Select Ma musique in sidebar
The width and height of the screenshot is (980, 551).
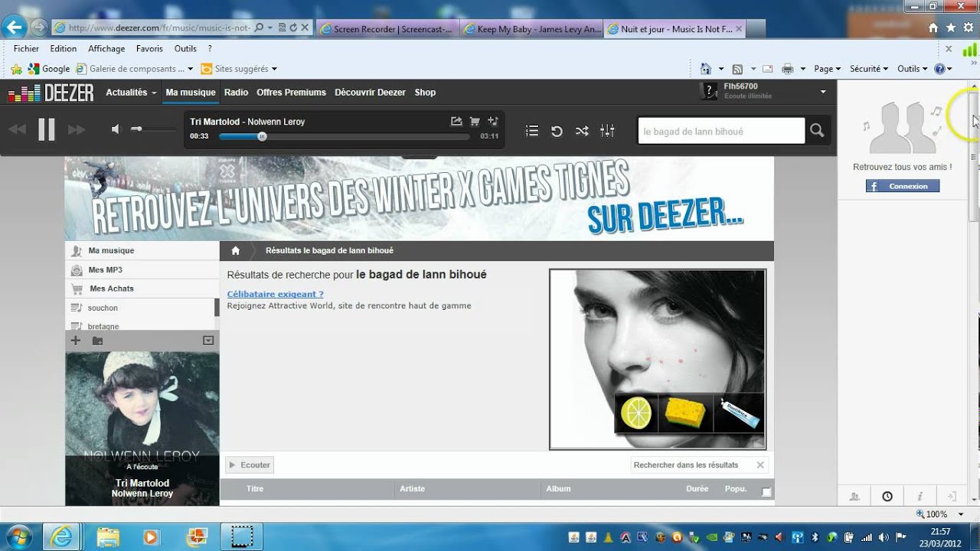142,251
